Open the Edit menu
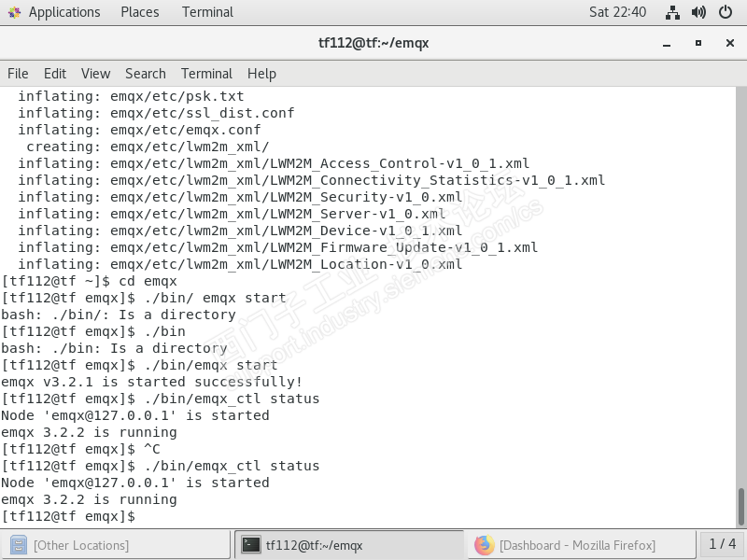 tap(55, 74)
